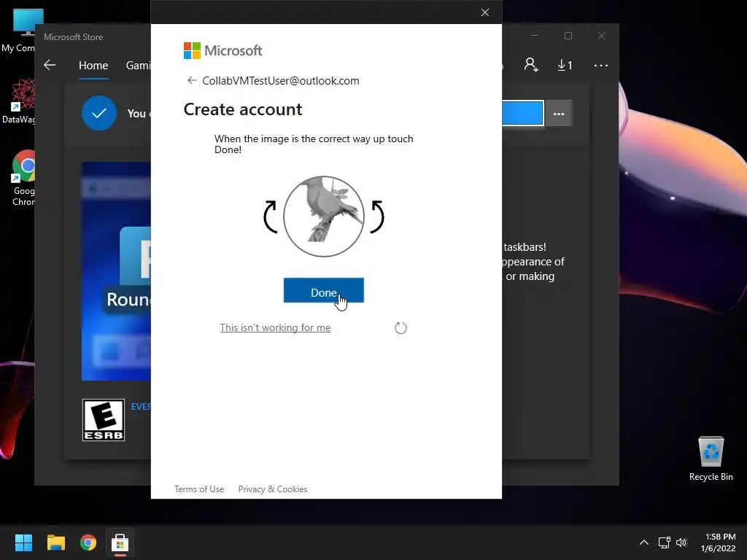The width and height of the screenshot is (747, 560).
Task: Click Microsoft Store taskbar icon
Action: (x=120, y=542)
